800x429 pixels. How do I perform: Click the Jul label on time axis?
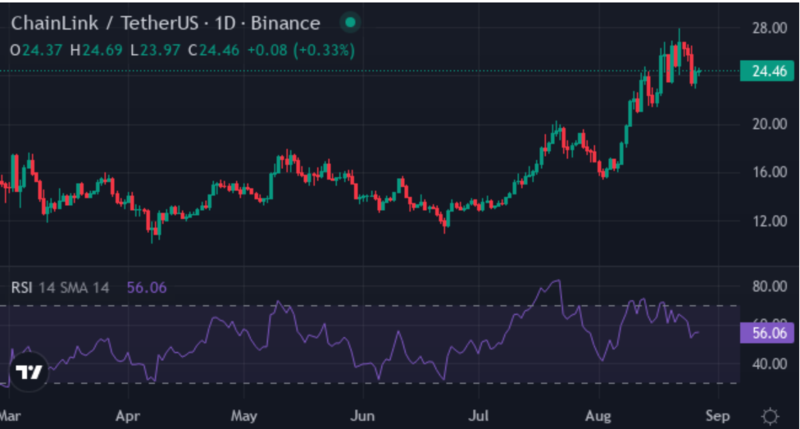point(483,414)
